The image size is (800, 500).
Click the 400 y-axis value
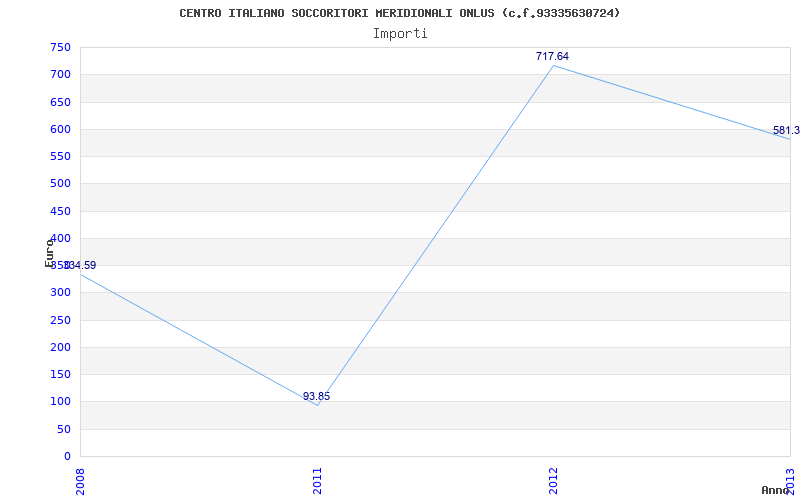[60, 238]
